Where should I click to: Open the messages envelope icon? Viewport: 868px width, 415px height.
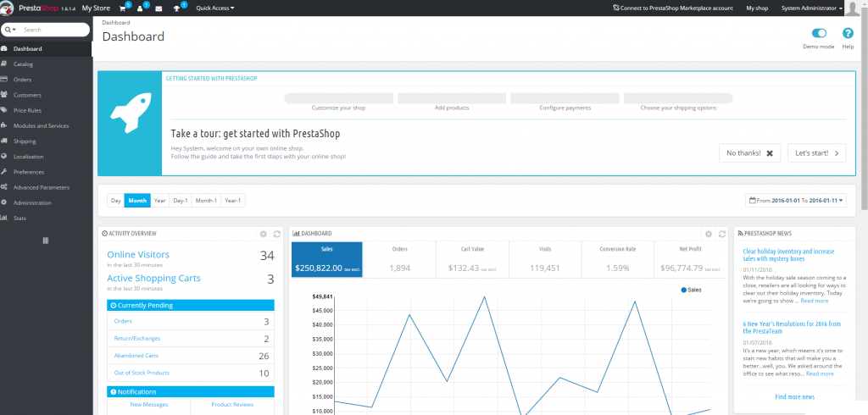159,8
